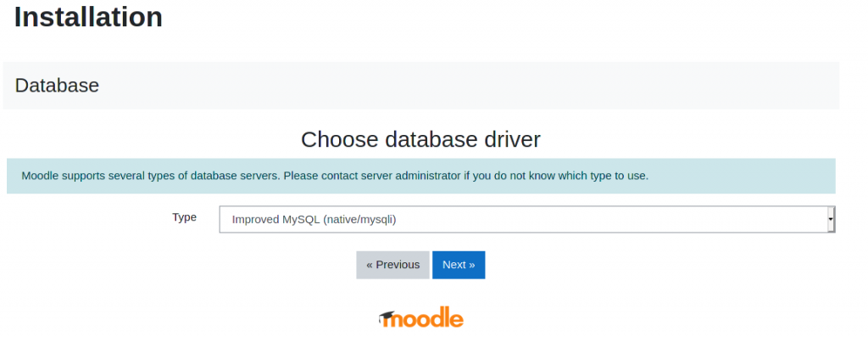868x337 pixels.
Task: Click the word 'Database' in grey header
Action: (57, 86)
